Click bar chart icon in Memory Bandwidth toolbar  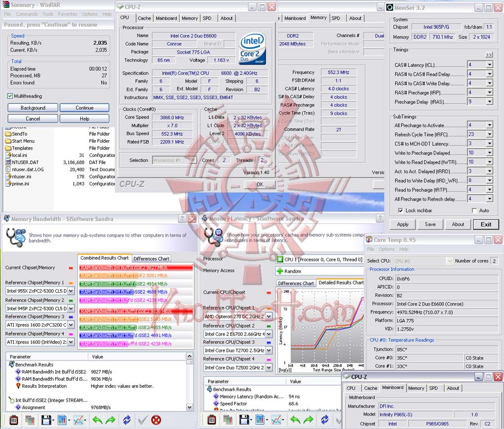click(62, 420)
